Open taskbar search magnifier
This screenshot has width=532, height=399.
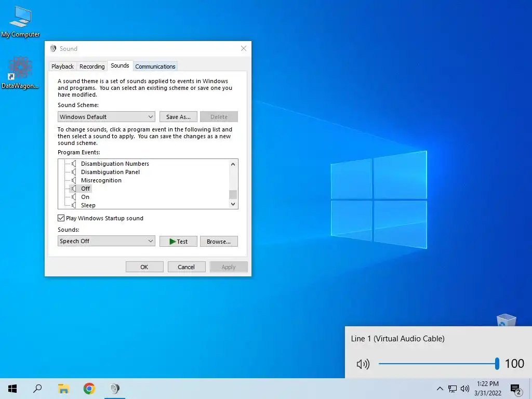(37, 389)
